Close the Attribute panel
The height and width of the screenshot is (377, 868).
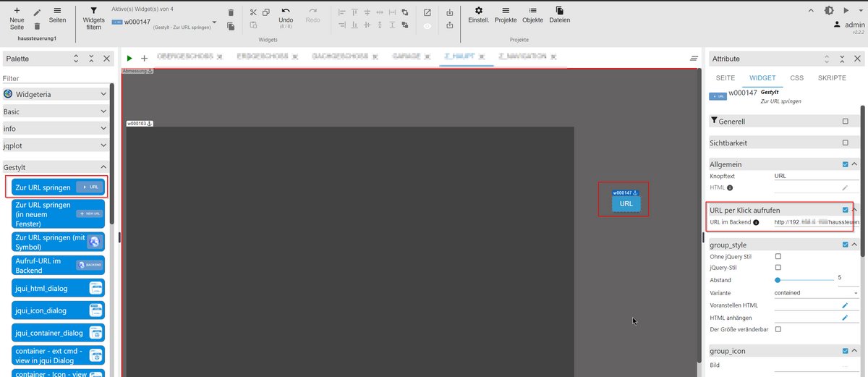tap(858, 59)
